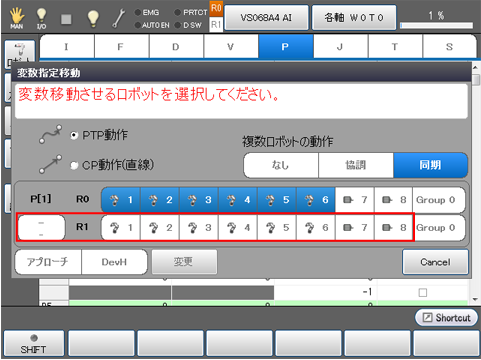Toggle R1 extended axis 8
Viewport: 481px width, 360px height.
pyautogui.click(x=394, y=228)
